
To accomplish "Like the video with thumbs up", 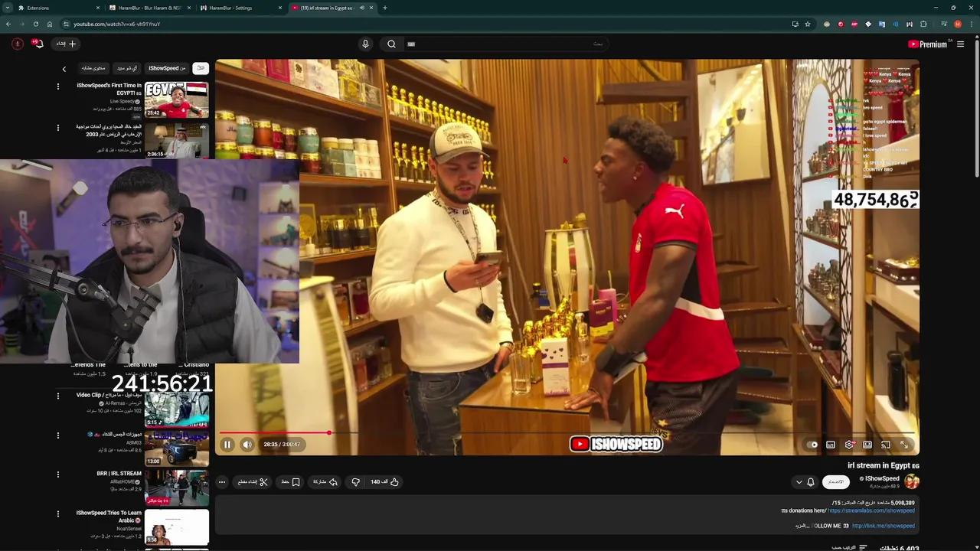I will [385, 482].
